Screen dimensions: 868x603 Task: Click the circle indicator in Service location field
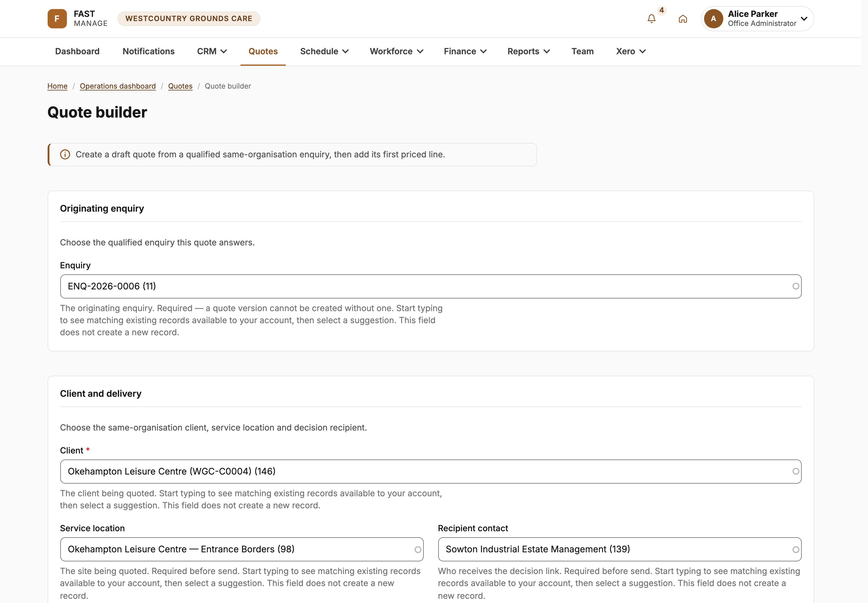pyautogui.click(x=418, y=549)
